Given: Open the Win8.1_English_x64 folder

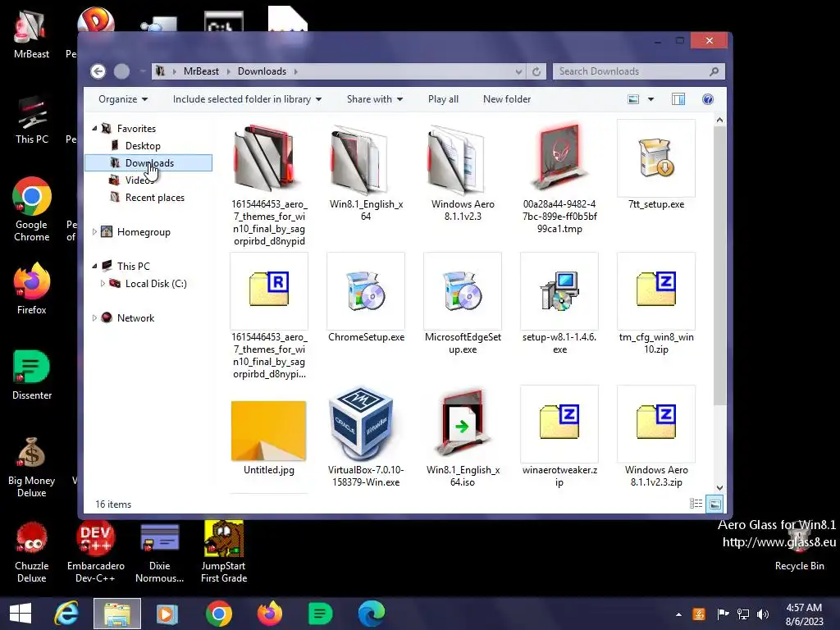Looking at the screenshot, I should click(x=366, y=171).
